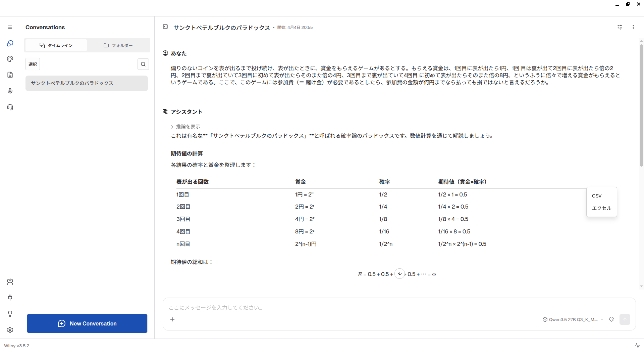
Task: Open settings gear icon in the sidebar
Action: 10,330
